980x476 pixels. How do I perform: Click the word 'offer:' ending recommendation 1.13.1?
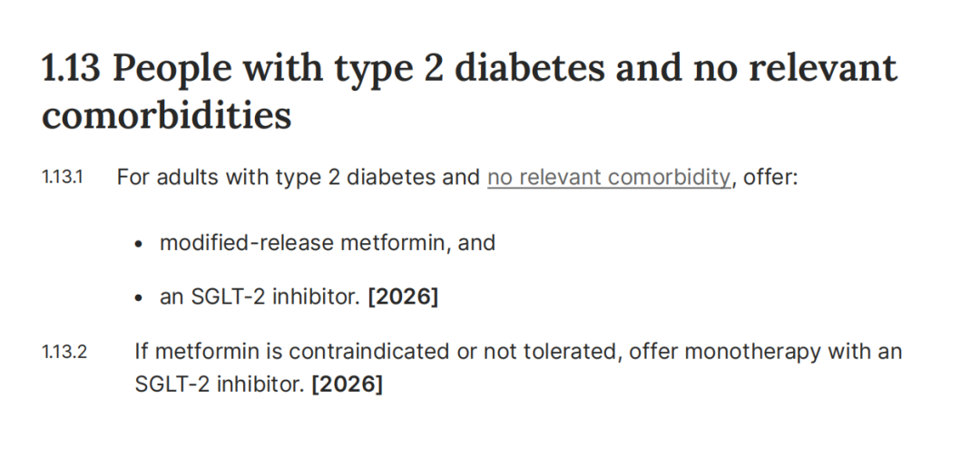(x=769, y=178)
